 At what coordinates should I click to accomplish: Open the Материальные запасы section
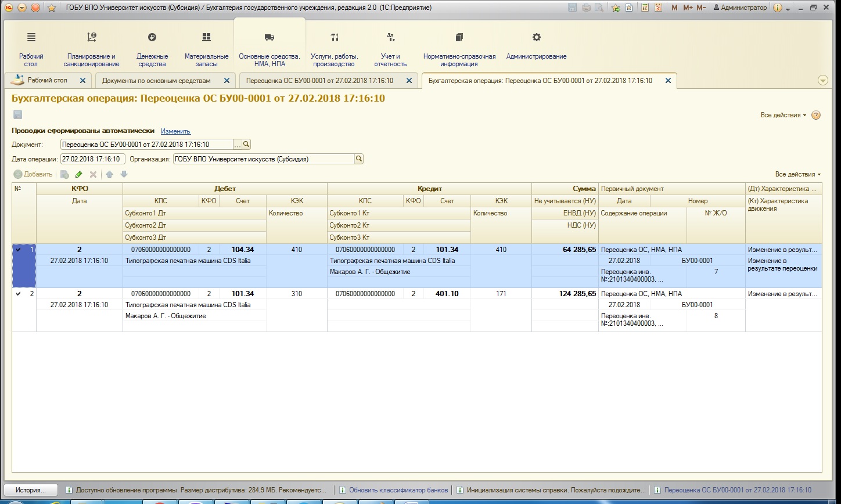[206, 49]
